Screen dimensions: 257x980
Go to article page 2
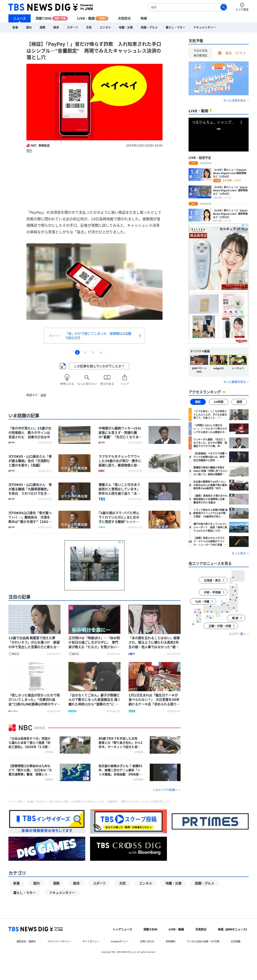tap(85, 352)
